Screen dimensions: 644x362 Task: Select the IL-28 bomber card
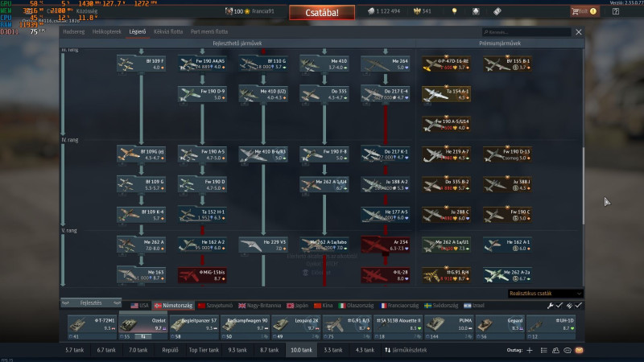click(x=386, y=275)
